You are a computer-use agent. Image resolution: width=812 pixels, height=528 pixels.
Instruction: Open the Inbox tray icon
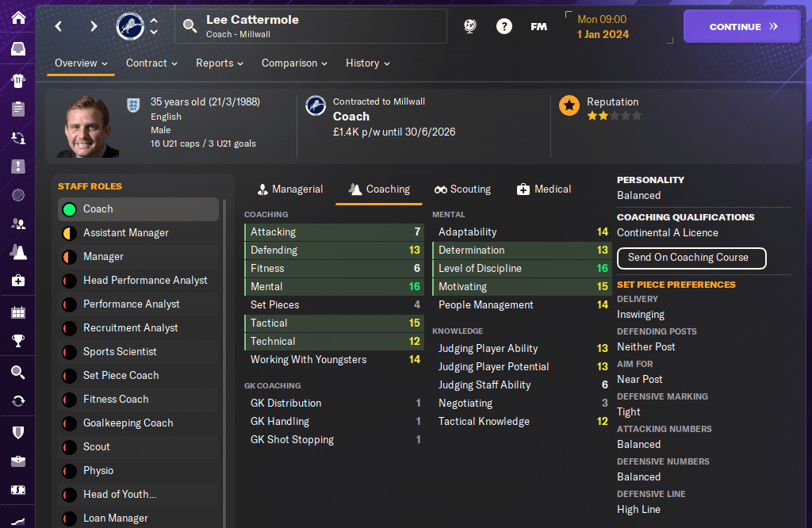point(18,49)
